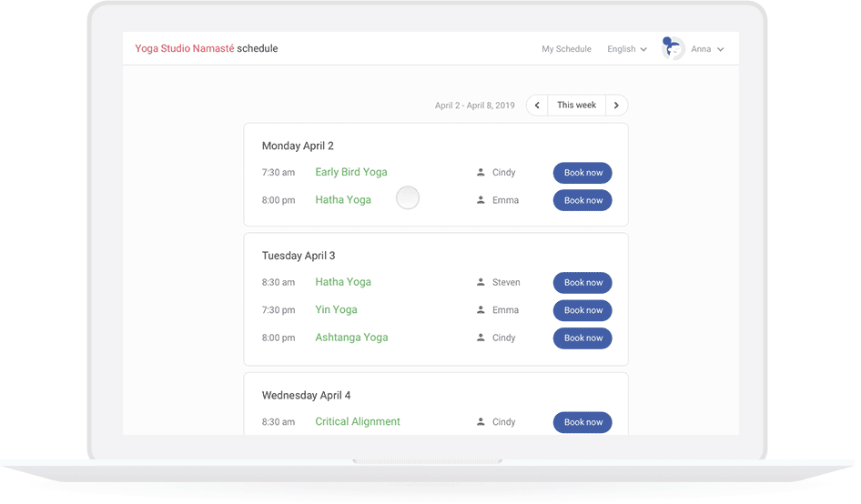
Task: Open Critical Alignment class details
Action: click(x=358, y=422)
